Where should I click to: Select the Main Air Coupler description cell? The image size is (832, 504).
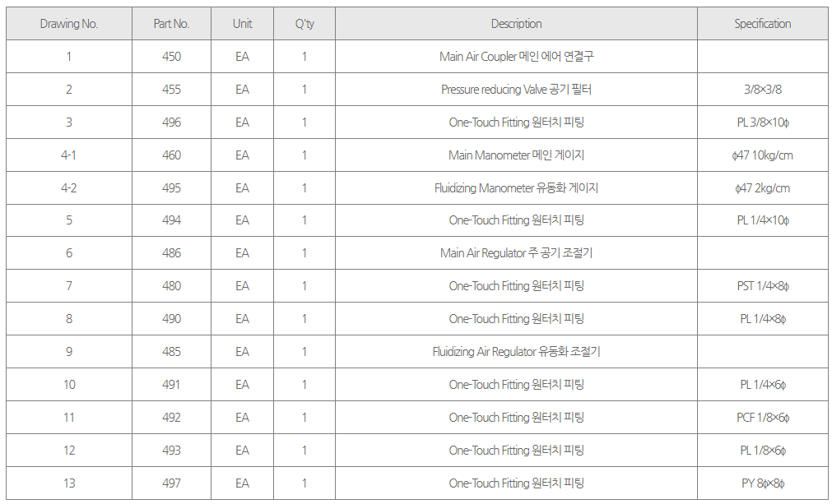click(x=516, y=57)
